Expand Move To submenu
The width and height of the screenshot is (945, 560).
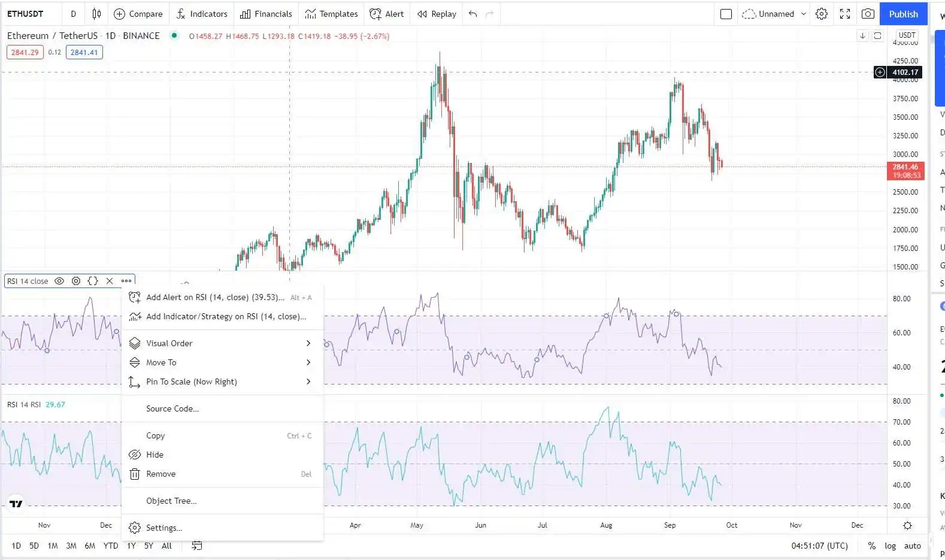click(x=222, y=362)
